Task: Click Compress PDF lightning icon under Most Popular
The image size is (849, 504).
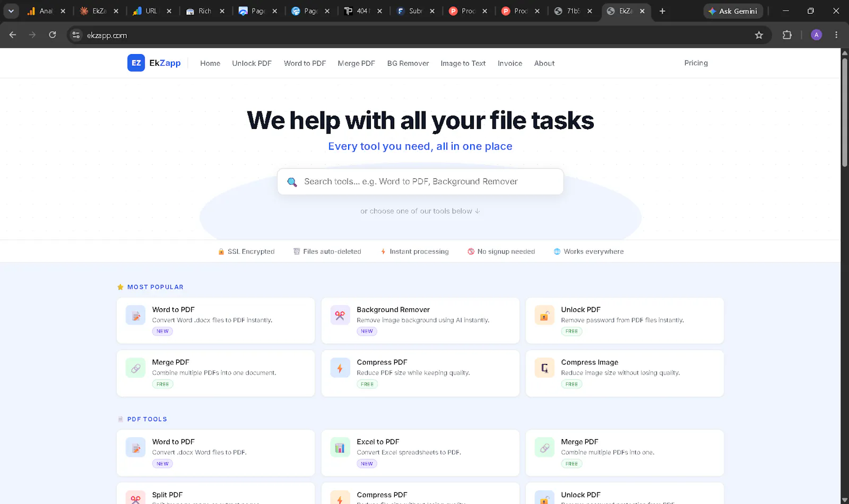Action: [340, 368]
